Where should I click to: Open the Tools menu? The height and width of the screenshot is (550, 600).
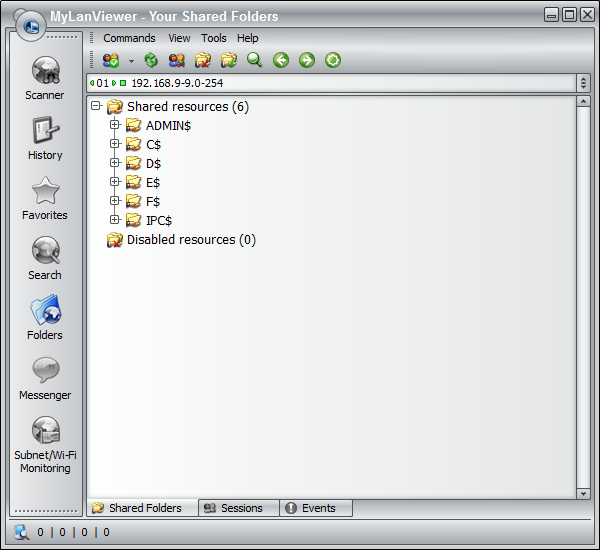click(214, 38)
